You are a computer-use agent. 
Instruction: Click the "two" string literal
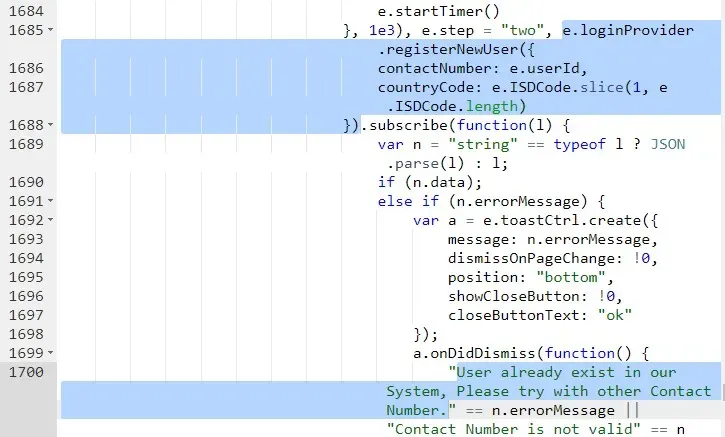click(522, 31)
